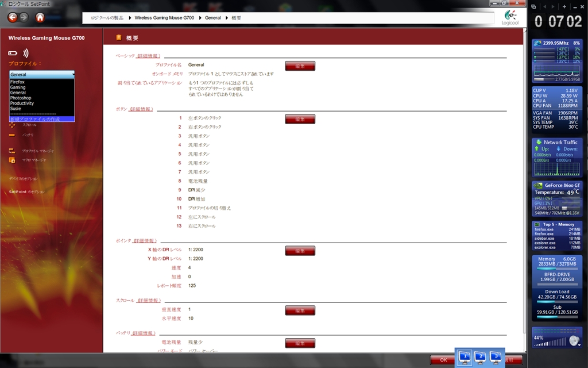Go forward with the forward arrow button
This screenshot has height=368, width=588.
point(24,17)
